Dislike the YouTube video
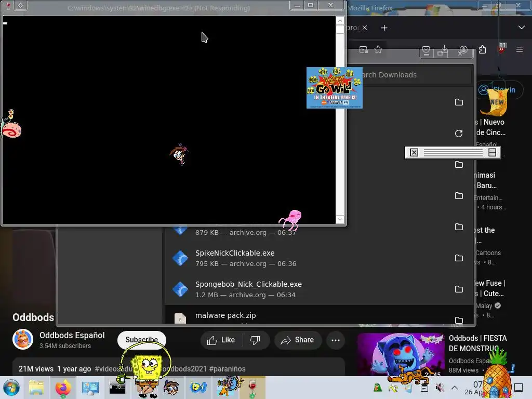Viewport: 532px width, 399px height. tap(255, 340)
